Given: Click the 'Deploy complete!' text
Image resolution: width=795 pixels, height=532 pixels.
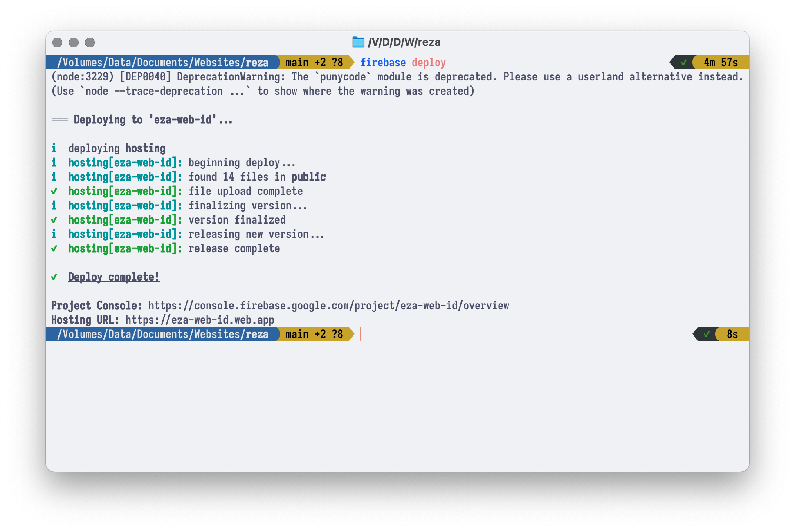Looking at the screenshot, I should [114, 277].
